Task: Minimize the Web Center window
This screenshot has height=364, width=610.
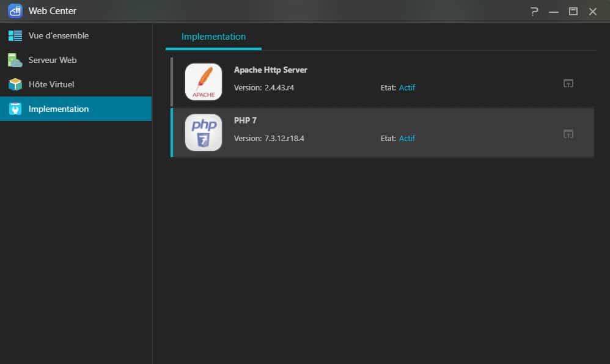Action: point(554,12)
